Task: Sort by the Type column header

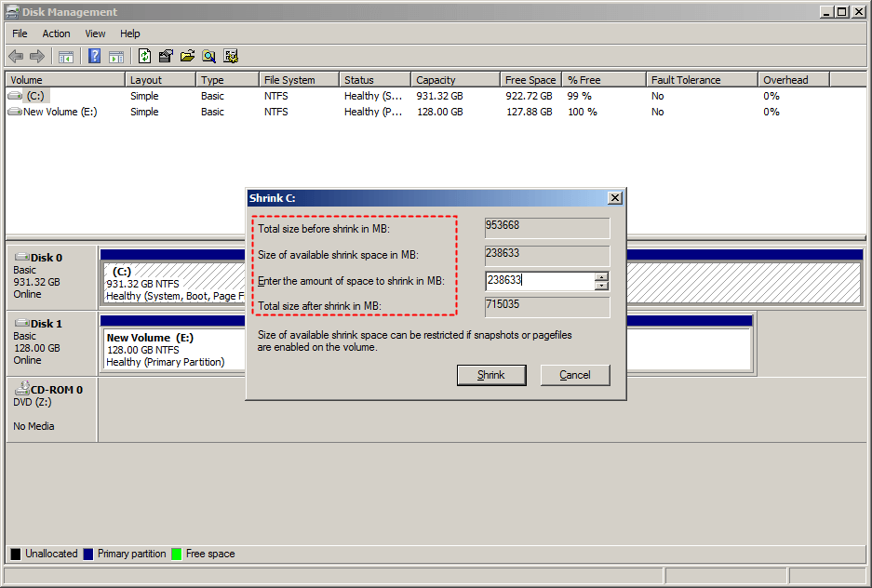Action: coord(227,80)
